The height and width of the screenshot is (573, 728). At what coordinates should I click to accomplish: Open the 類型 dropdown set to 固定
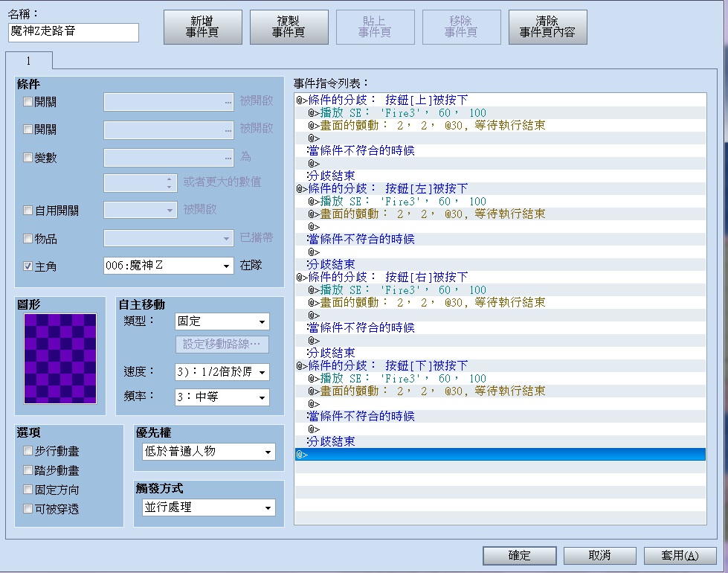[222, 321]
